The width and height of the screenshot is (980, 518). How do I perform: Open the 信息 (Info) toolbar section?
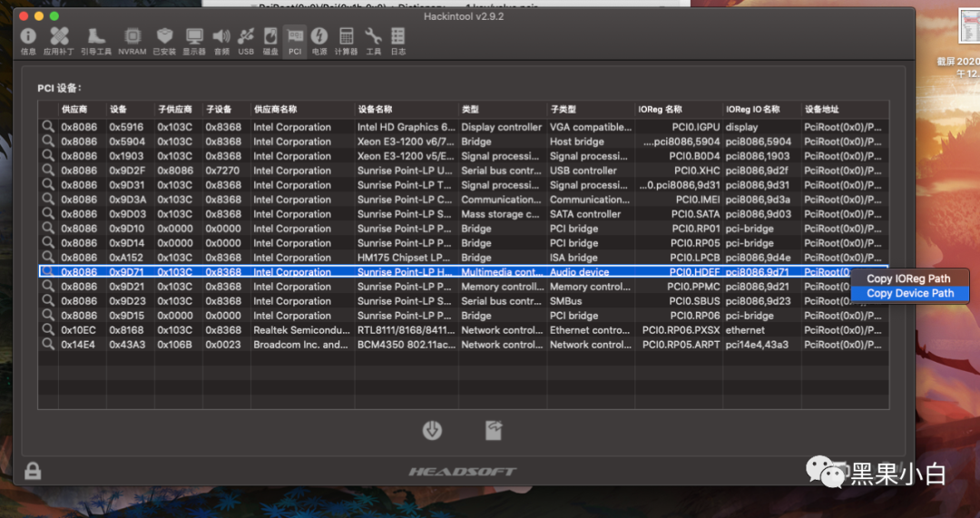tap(28, 42)
